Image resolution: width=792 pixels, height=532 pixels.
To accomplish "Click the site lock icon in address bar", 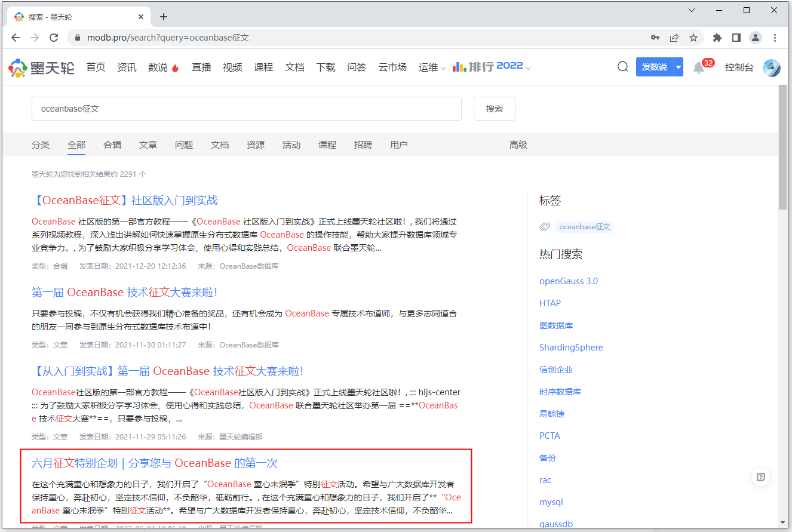I will 77,38.
